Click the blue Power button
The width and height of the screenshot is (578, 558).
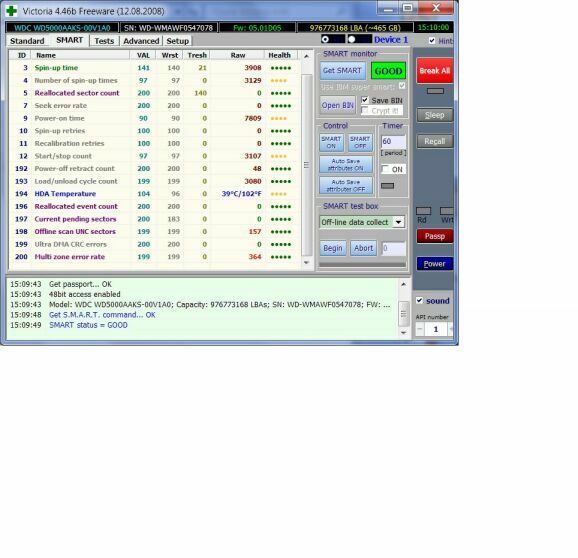pos(434,264)
